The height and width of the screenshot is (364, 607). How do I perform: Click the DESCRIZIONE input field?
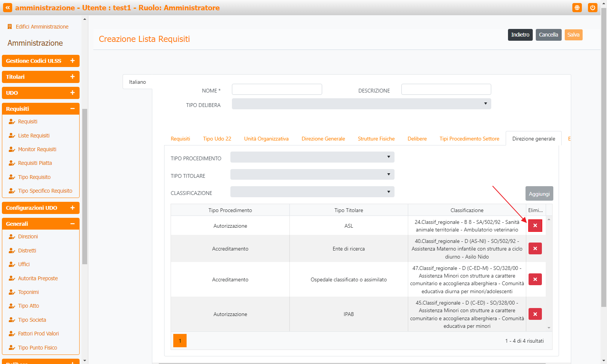pyautogui.click(x=446, y=89)
